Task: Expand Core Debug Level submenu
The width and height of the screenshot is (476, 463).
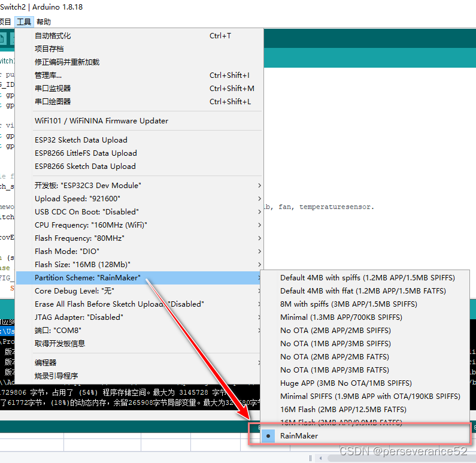Action: 139,291
